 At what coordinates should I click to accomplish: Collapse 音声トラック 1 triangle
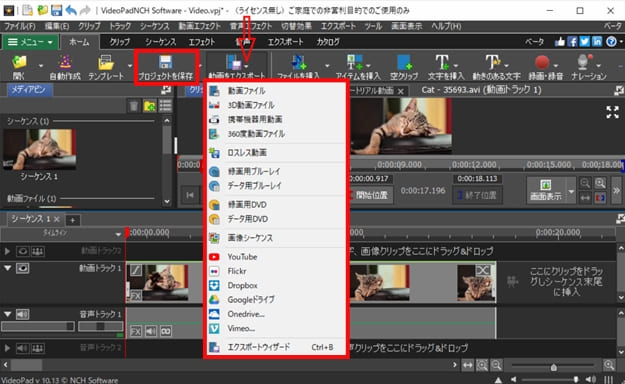(7, 314)
